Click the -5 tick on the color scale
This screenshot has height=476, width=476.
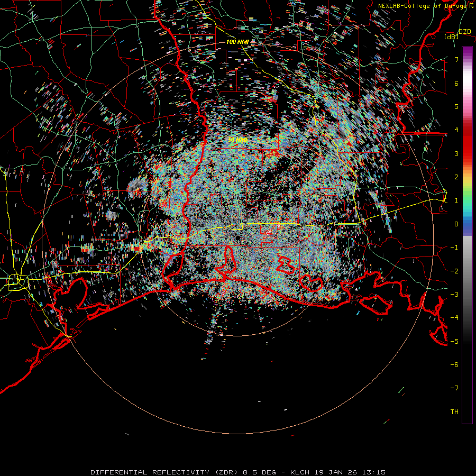tap(454, 342)
